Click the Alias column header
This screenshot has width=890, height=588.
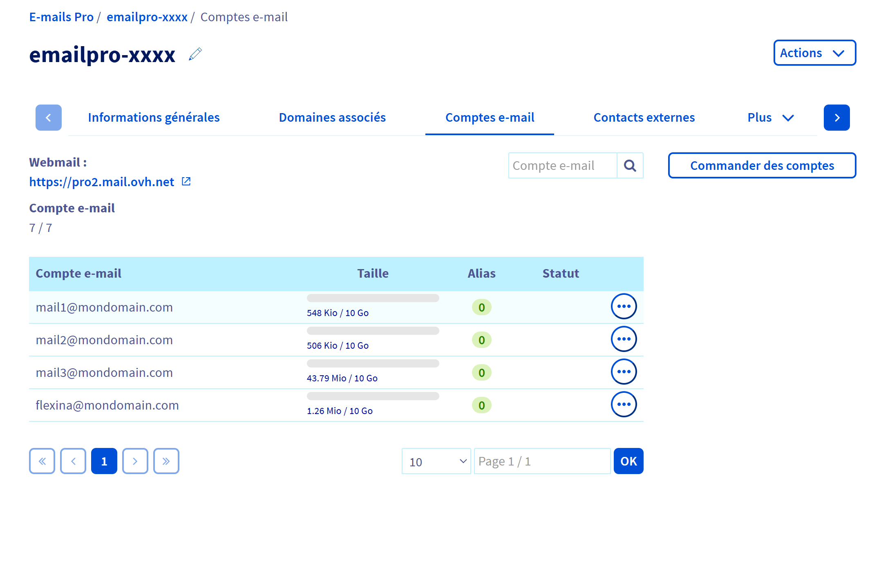tap(481, 273)
